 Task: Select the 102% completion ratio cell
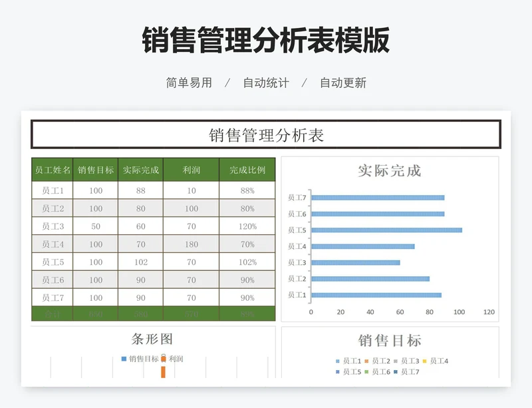(x=247, y=262)
